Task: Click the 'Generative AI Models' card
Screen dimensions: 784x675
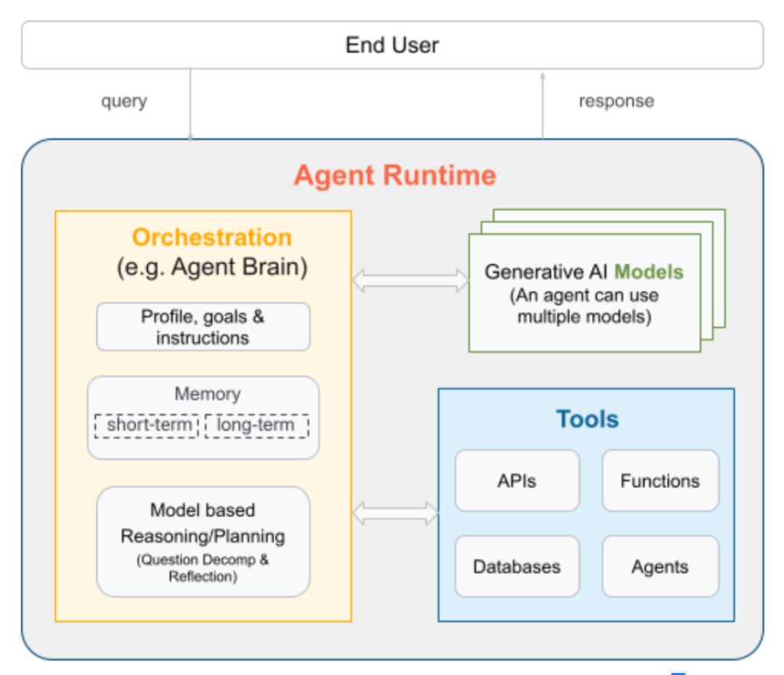Action: click(x=584, y=293)
